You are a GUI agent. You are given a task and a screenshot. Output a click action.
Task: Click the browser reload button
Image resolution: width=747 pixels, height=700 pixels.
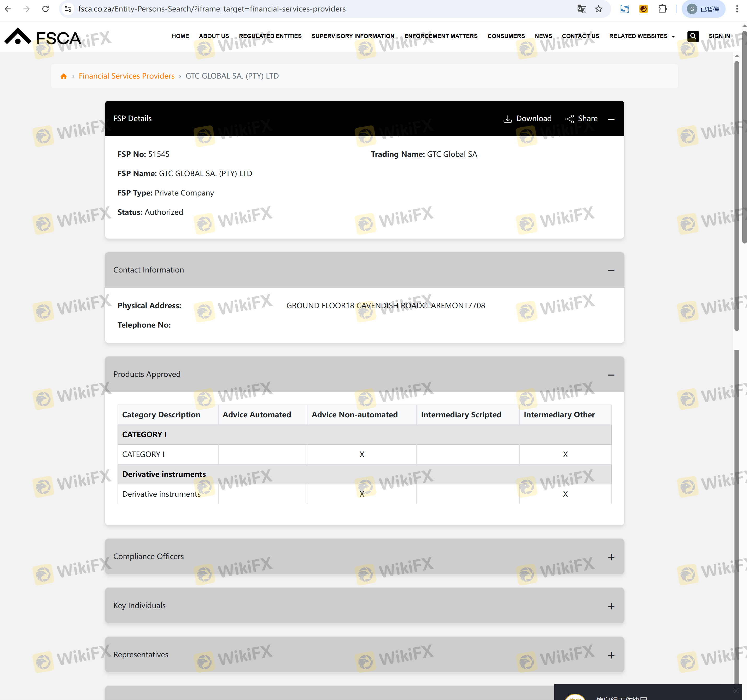click(45, 9)
